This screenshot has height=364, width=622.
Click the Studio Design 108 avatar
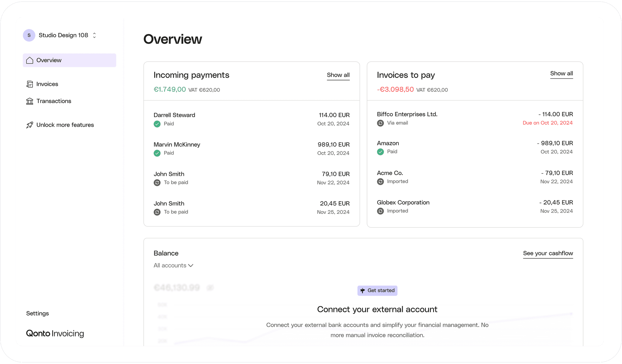coord(29,35)
